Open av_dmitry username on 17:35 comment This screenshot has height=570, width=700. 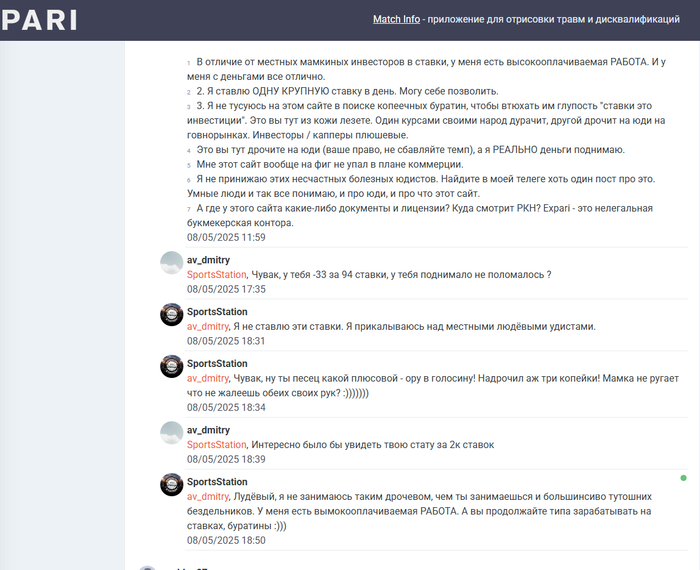(208, 260)
